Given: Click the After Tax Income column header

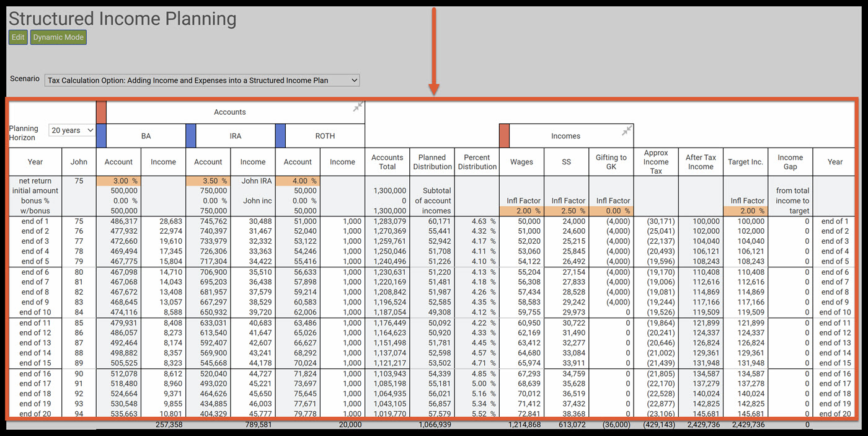Looking at the screenshot, I should [701, 162].
